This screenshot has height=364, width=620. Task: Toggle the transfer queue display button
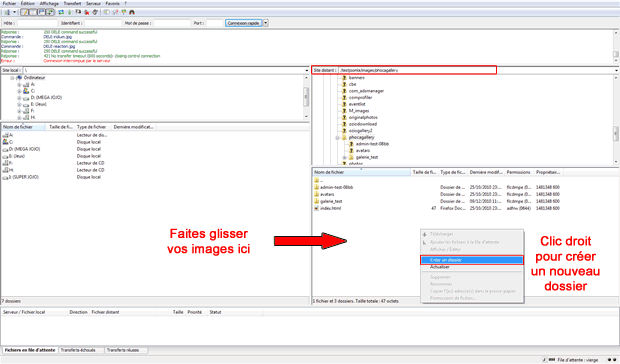[50, 12]
